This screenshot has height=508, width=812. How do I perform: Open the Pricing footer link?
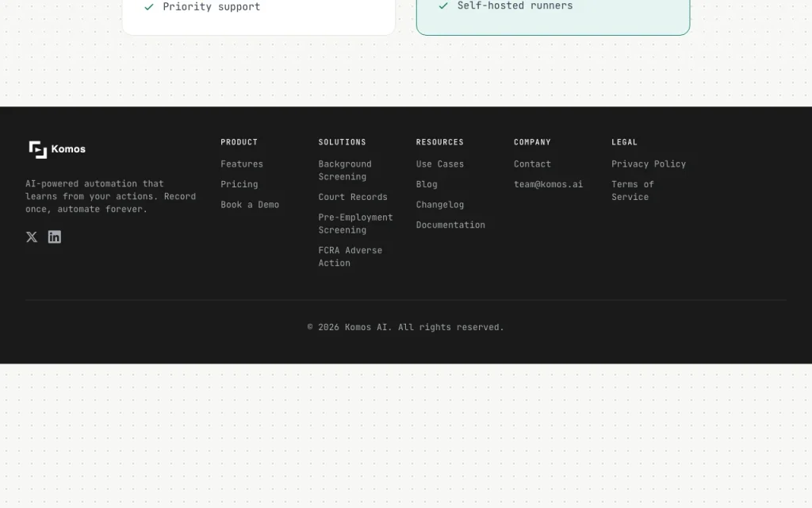pyautogui.click(x=239, y=184)
